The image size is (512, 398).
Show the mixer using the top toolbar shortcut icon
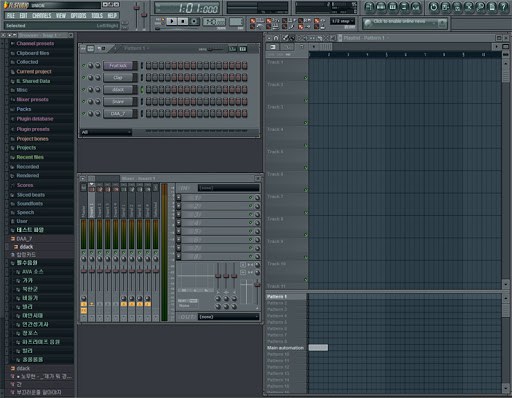click(416, 7)
